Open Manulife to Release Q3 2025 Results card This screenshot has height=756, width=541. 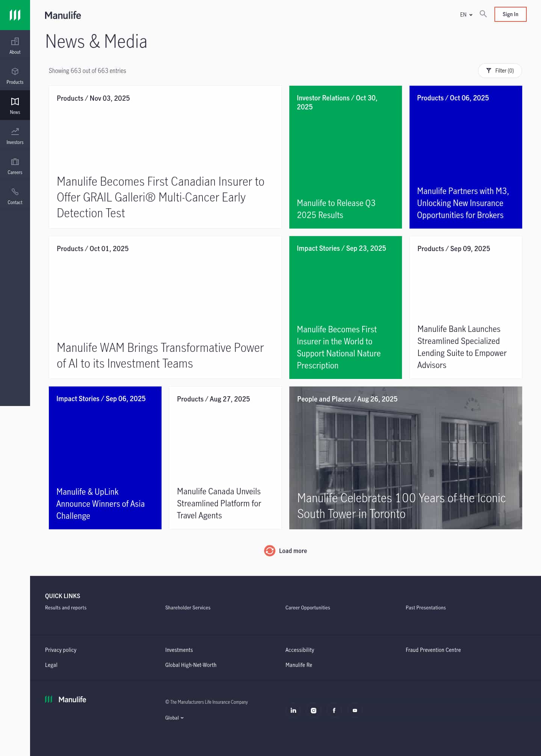[x=346, y=157]
